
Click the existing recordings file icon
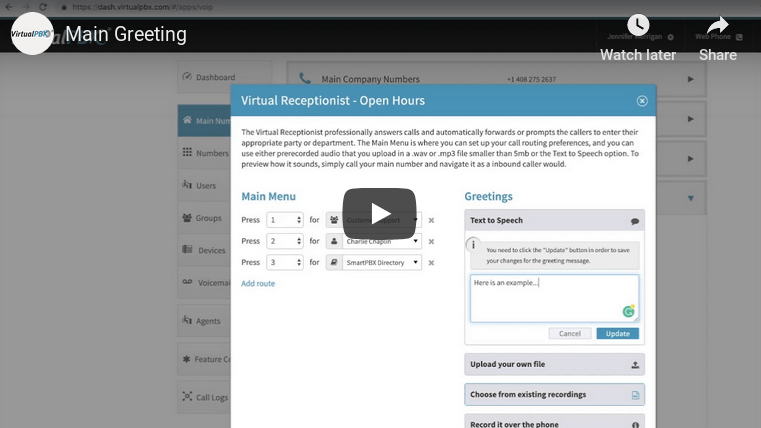pos(635,395)
